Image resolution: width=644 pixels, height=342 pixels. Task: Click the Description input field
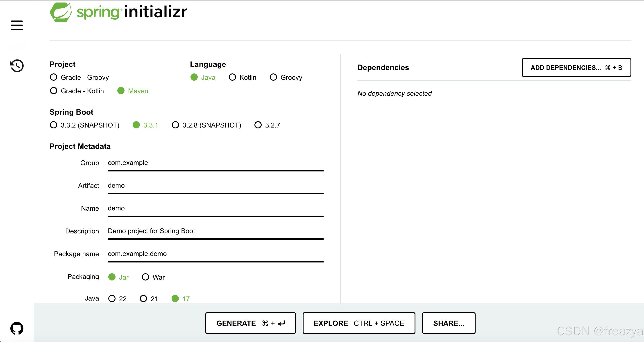point(215,231)
